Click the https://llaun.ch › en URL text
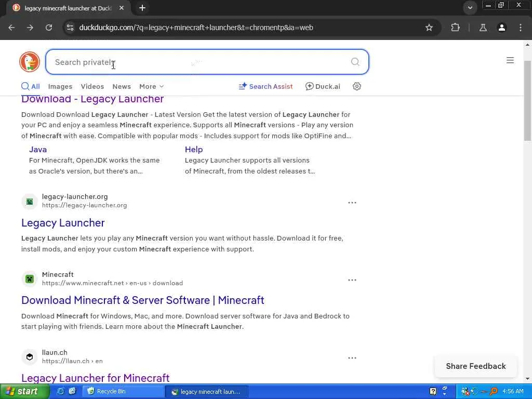 coord(72,361)
